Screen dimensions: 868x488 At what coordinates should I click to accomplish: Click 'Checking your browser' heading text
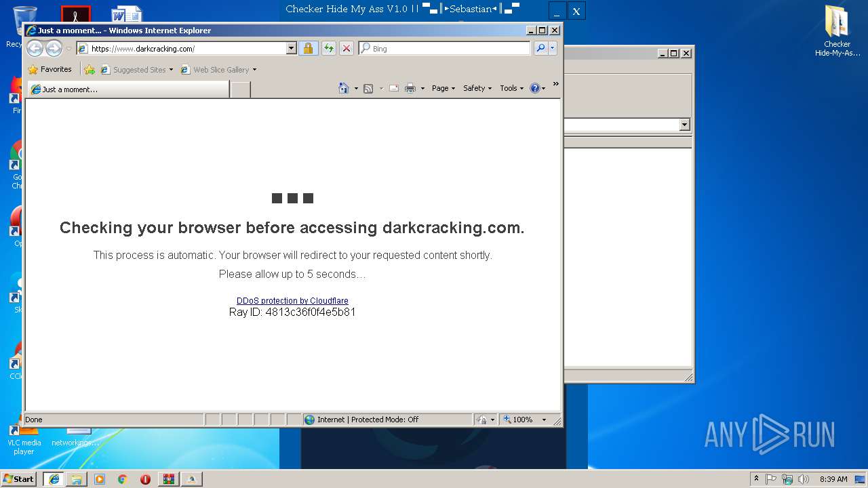[292, 228]
